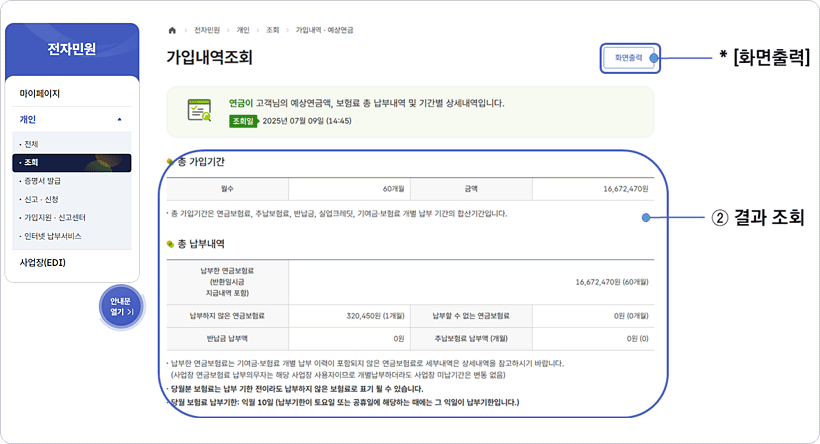Click the 0원 (0) 추납보험료 value
The height and width of the screenshot is (444, 820).
coord(637,339)
